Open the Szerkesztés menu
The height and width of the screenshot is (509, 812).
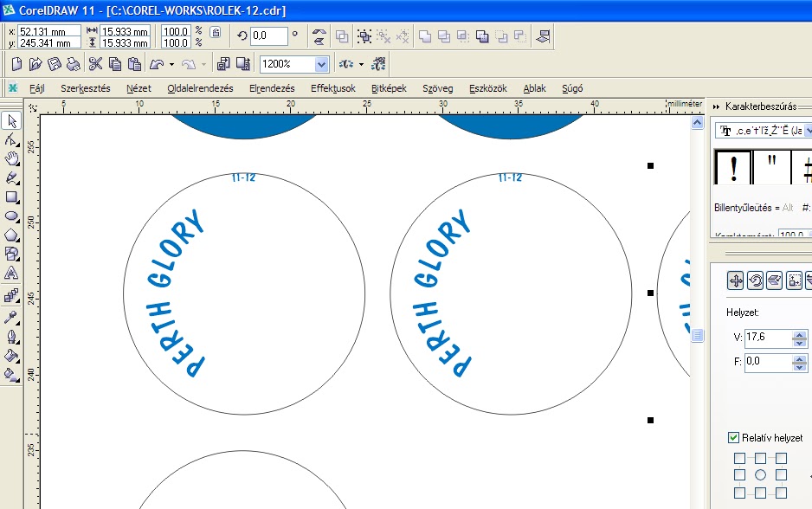pos(86,88)
